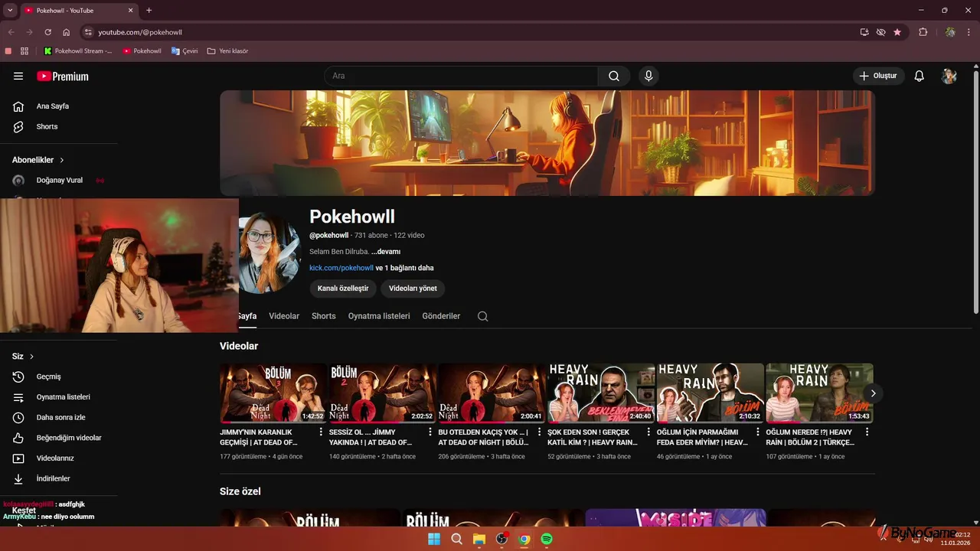This screenshot has height=551, width=980.
Task: Click the search magnifier button
Action: coord(614,76)
